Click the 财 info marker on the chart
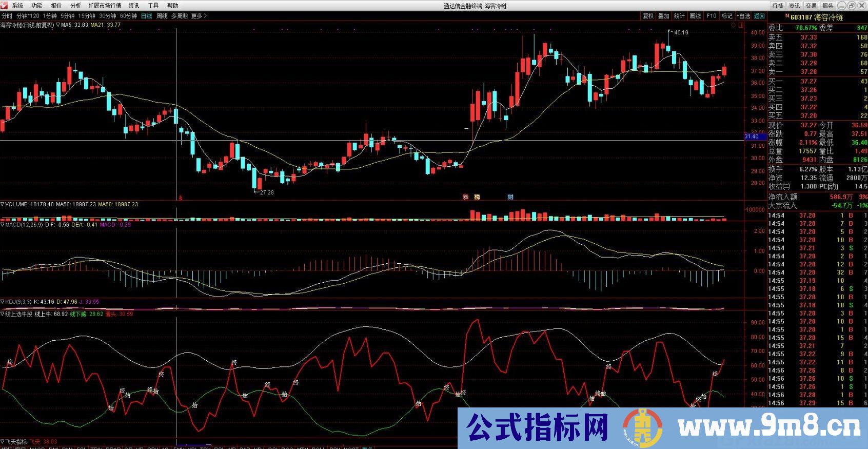Screen dimensions: 868x449 510,197
